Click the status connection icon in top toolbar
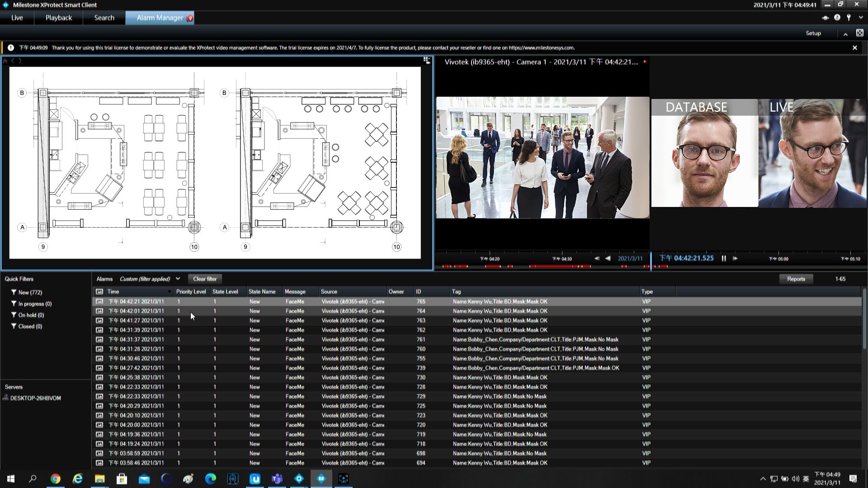 [x=825, y=18]
